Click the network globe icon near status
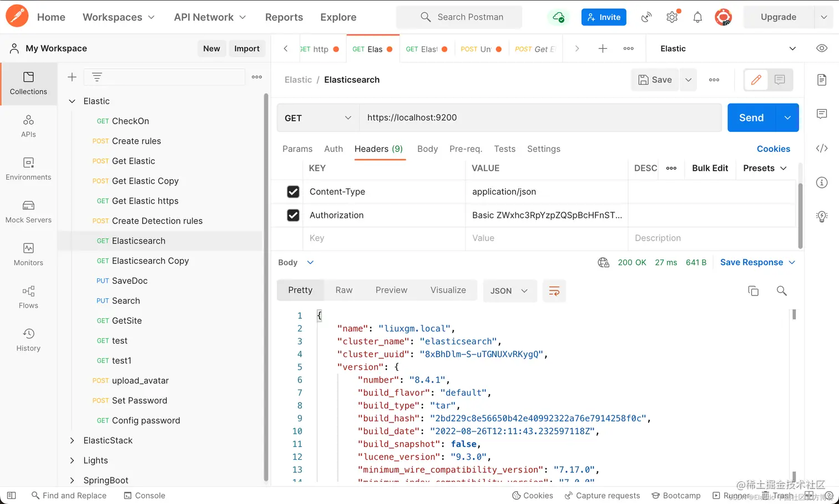The height and width of the screenshot is (504, 839). click(603, 262)
